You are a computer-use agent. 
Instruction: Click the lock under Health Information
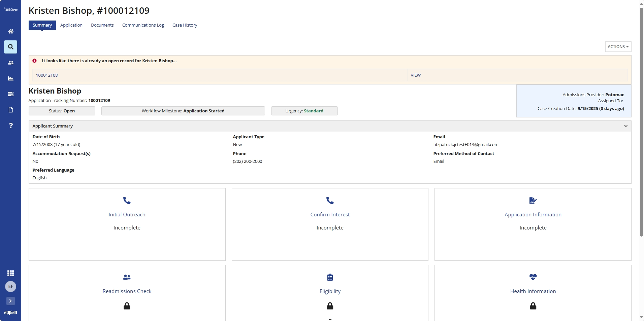click(533, 306)
